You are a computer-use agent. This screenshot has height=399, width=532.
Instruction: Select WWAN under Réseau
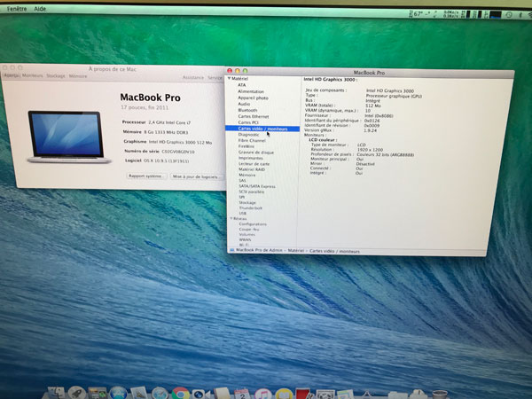click(x=245, y=239)
